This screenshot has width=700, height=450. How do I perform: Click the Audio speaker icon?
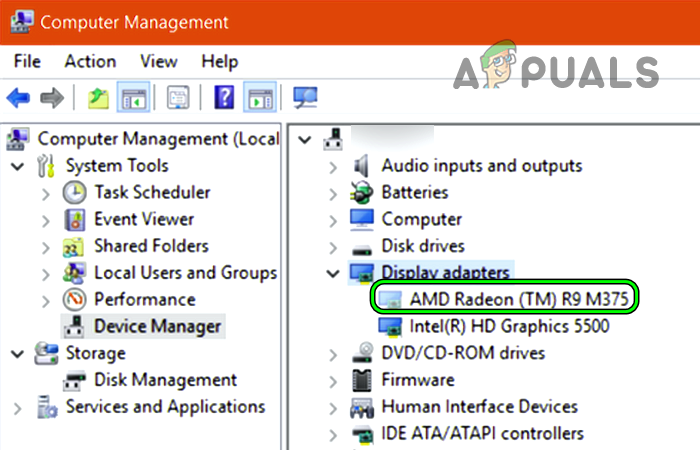[x=361, y=166]
